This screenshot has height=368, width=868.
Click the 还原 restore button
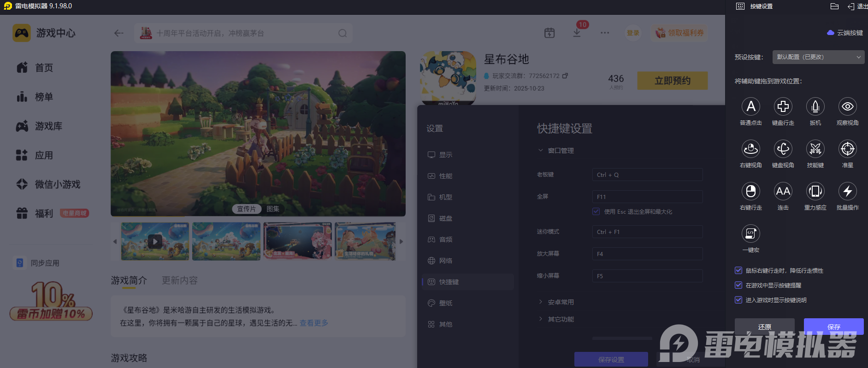click(765, 327)
